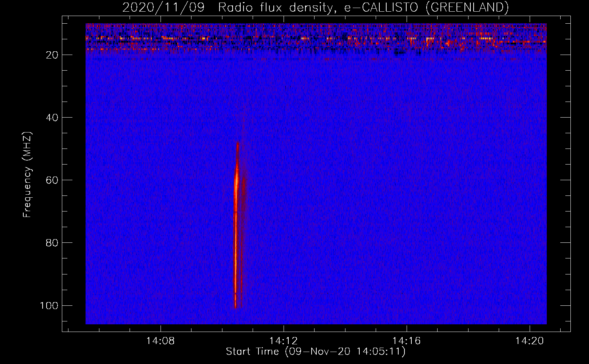
Task: Click the burst's upper tip near 48 MHz
Action: 238,144
